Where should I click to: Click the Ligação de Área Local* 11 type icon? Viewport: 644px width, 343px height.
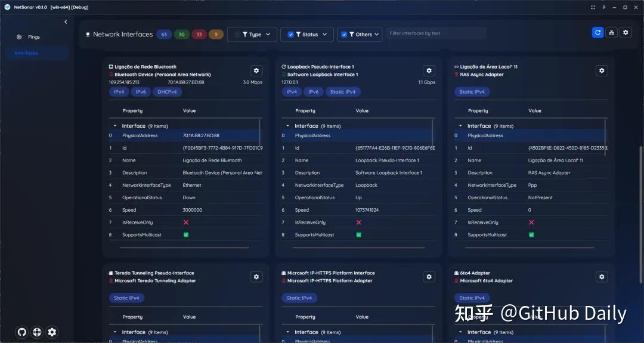456,67
